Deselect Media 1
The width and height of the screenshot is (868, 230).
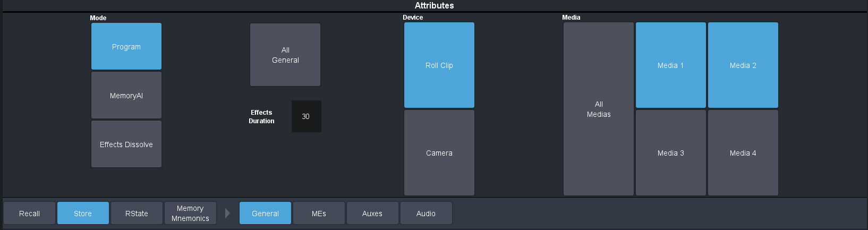click(x=670, y=65)
